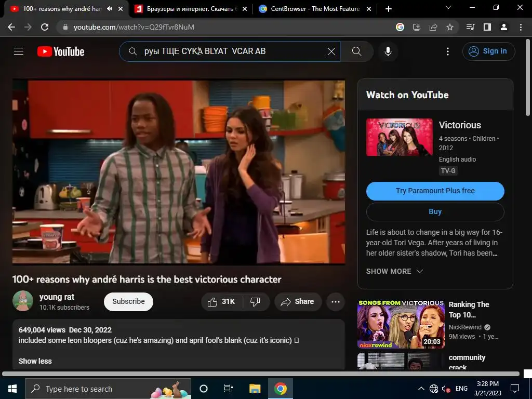
Task: Click inside the YouTube search field
Action: tap(229, 51)
